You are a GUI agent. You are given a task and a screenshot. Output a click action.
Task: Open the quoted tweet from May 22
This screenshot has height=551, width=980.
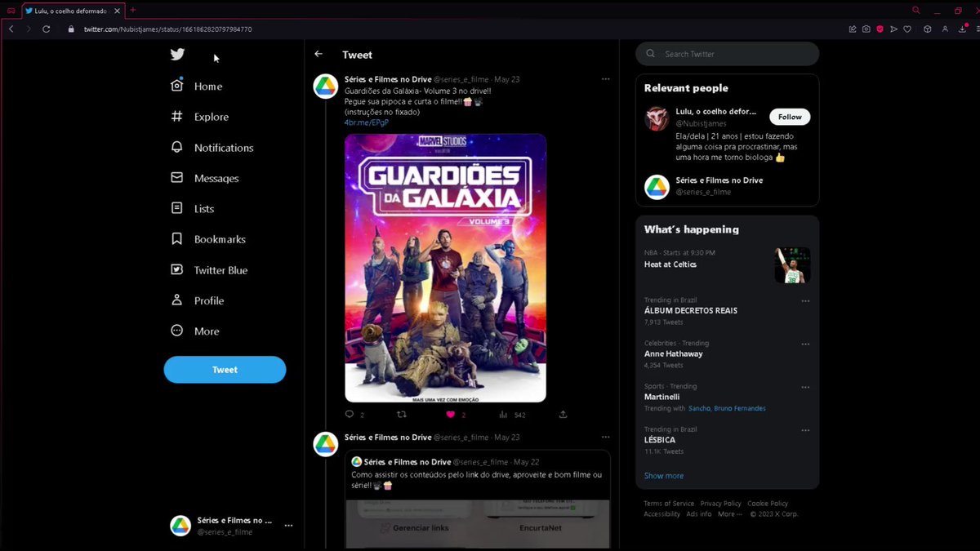(477, 499)
